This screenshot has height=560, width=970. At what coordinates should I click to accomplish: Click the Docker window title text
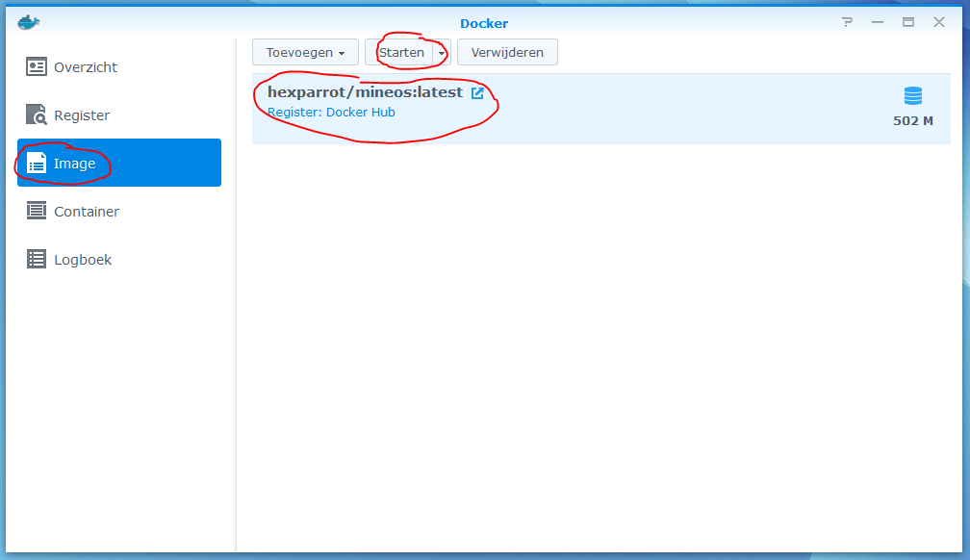coord(484,23)
